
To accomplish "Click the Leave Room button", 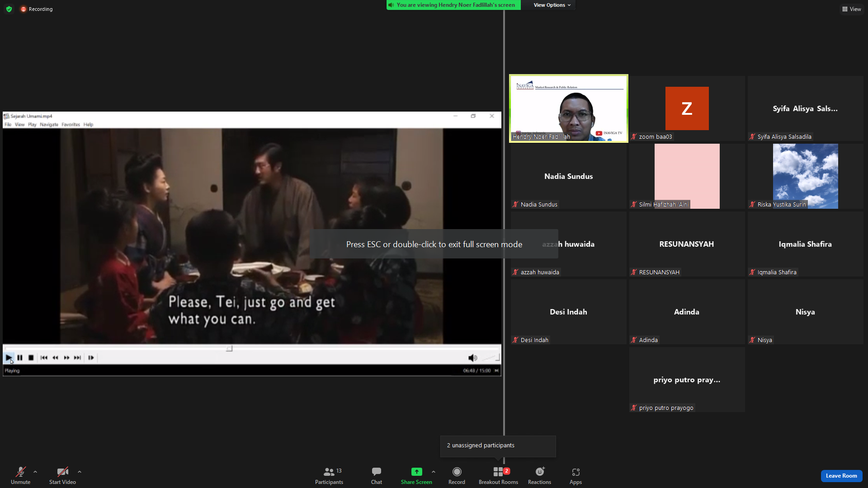I will point(841,476).
